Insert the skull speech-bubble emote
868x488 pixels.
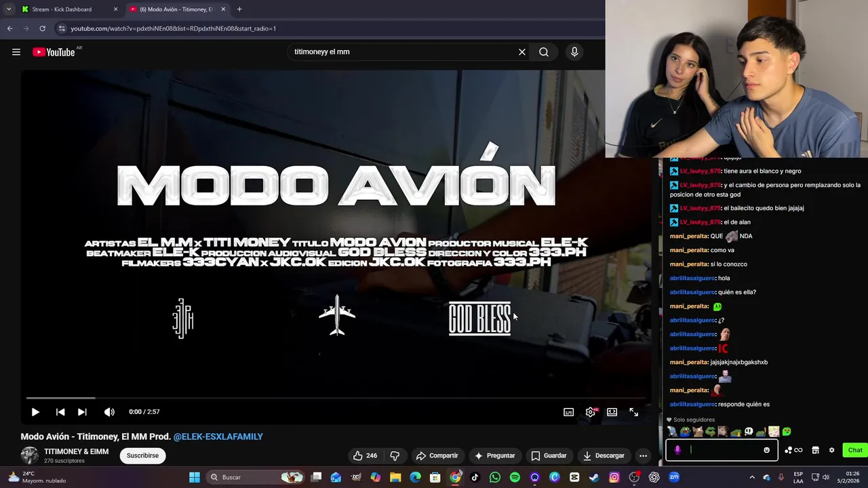pos(749,431)
